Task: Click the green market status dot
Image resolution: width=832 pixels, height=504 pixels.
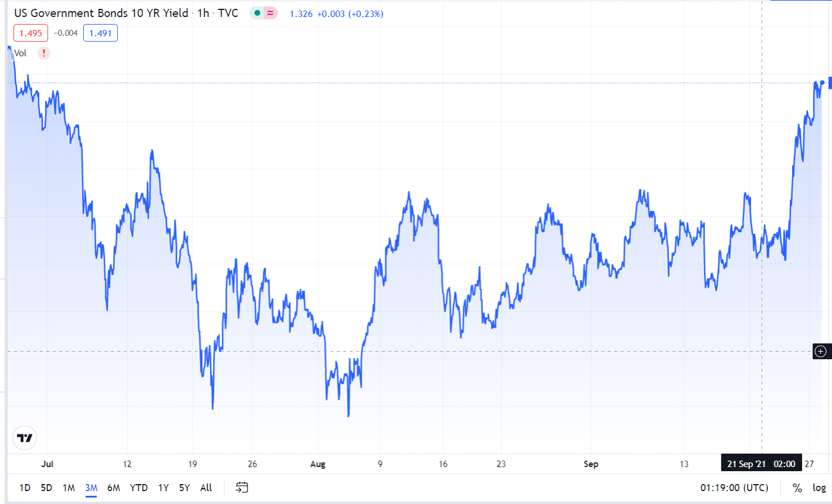Action: [257, 13]
